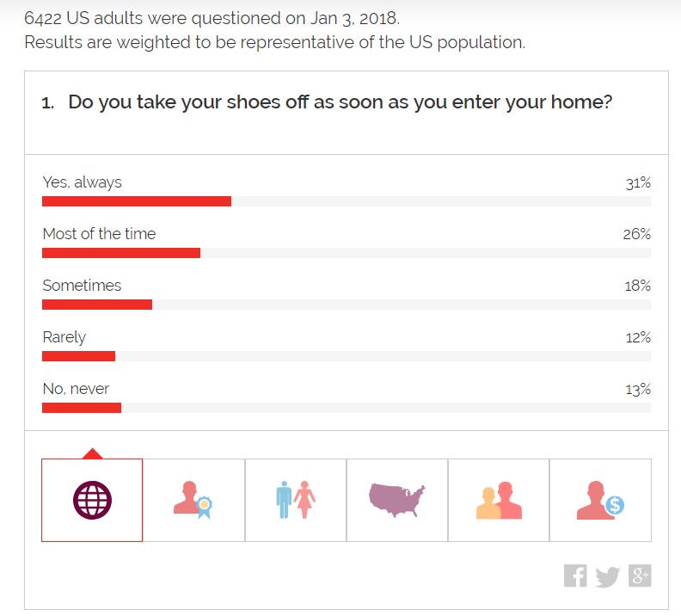Click the red bar for Most of the time
Image resolution: width=681 pixels, height=616 pixels.
121,253
